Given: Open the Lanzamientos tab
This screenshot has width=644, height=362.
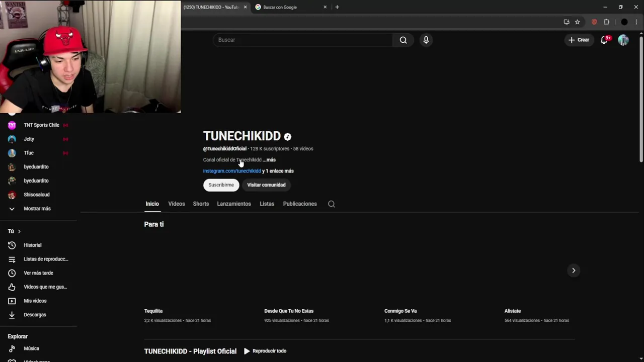Looking at the screenshot, I should click(x=234, y=204).
